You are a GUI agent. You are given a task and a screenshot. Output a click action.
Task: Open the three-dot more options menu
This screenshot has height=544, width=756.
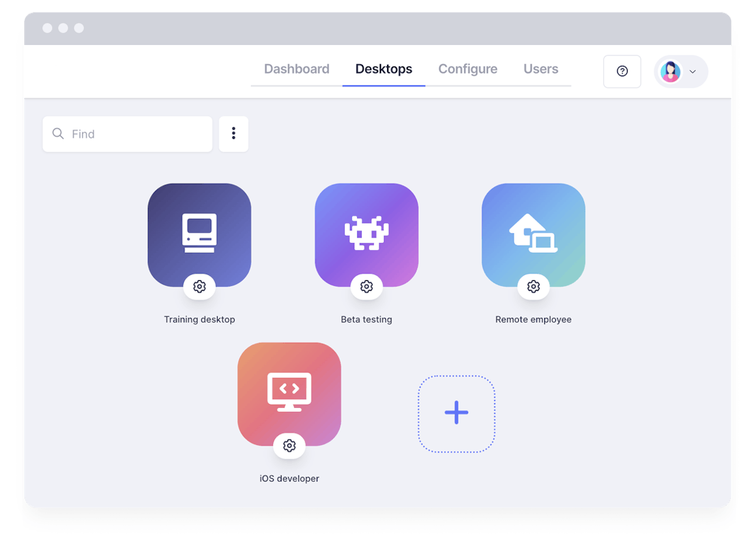pyautogui.click(x=233, y=134)
